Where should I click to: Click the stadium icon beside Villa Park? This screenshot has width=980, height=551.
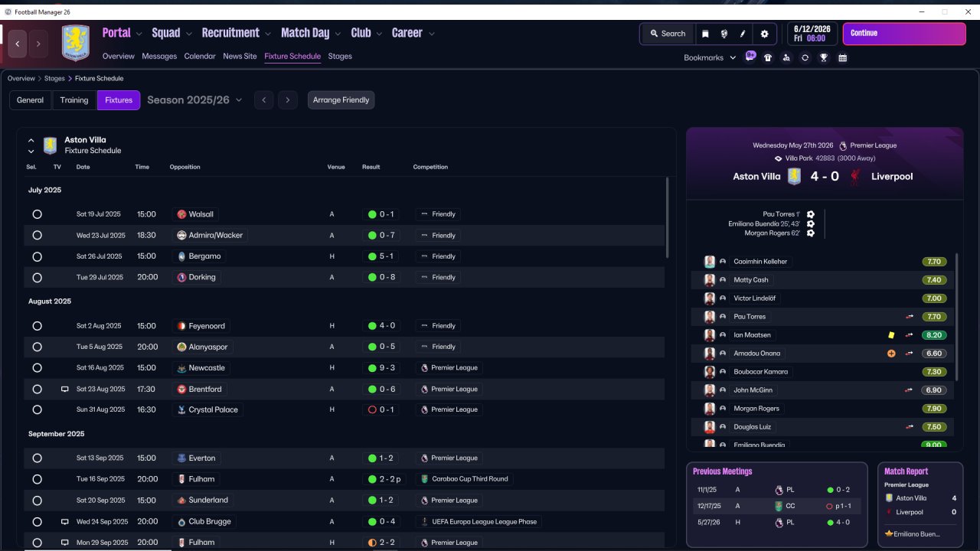pyautogui.click(x=779, y=158)
